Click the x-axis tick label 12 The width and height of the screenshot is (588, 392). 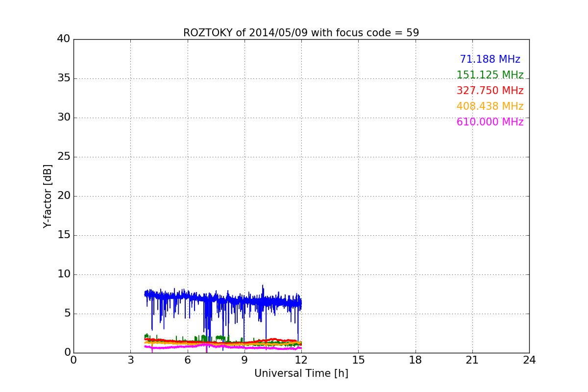pyautogui.click(x=301, y=360)
